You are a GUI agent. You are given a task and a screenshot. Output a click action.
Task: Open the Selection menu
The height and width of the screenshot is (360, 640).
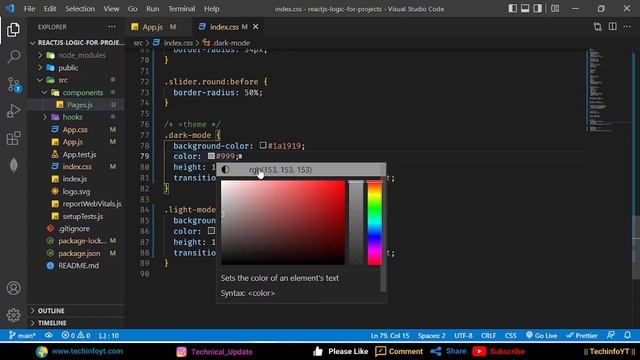(80, 9)
